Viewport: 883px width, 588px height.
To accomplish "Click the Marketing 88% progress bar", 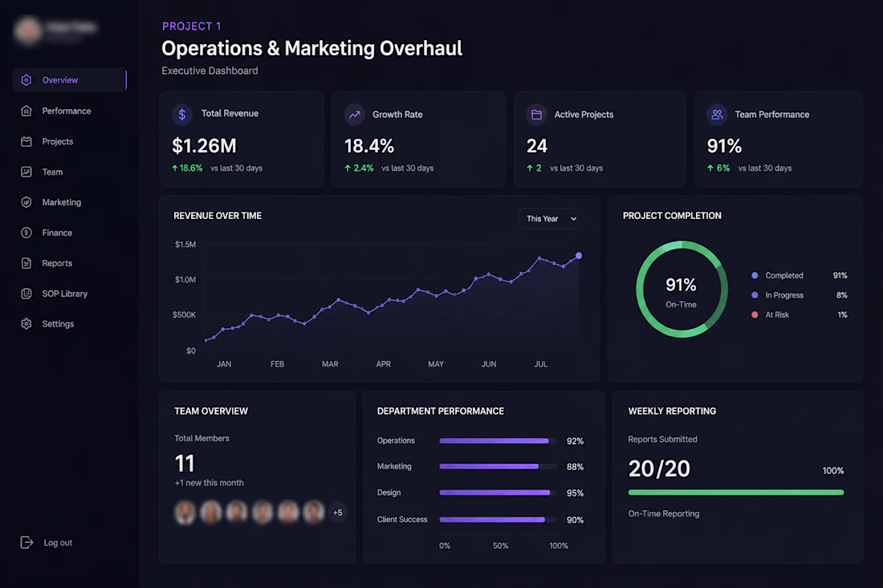I will [x=498, y=466].
